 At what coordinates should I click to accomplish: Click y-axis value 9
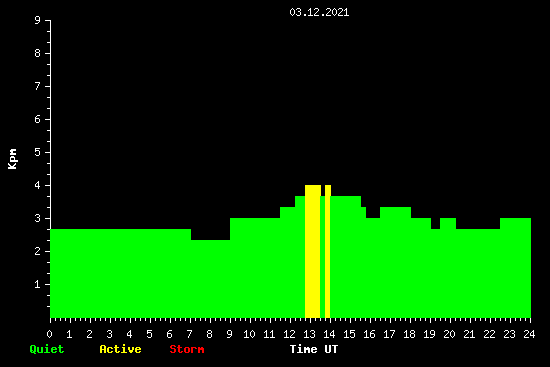coord(38,20)
